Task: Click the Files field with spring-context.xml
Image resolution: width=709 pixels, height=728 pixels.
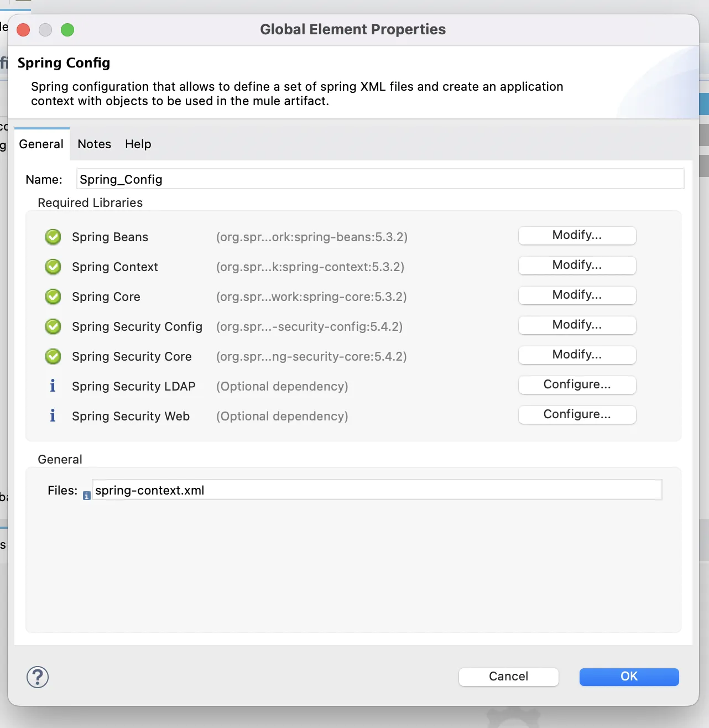Action: 377,490
